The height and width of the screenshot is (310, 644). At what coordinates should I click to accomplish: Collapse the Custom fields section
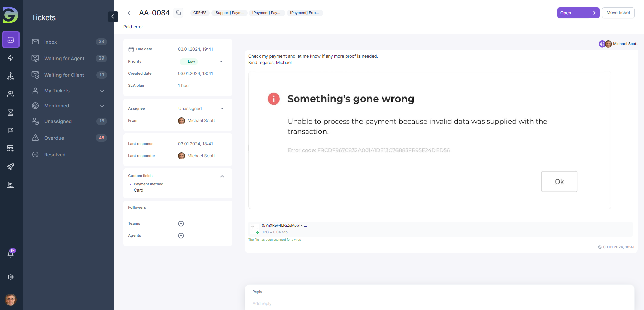point(222,176)
